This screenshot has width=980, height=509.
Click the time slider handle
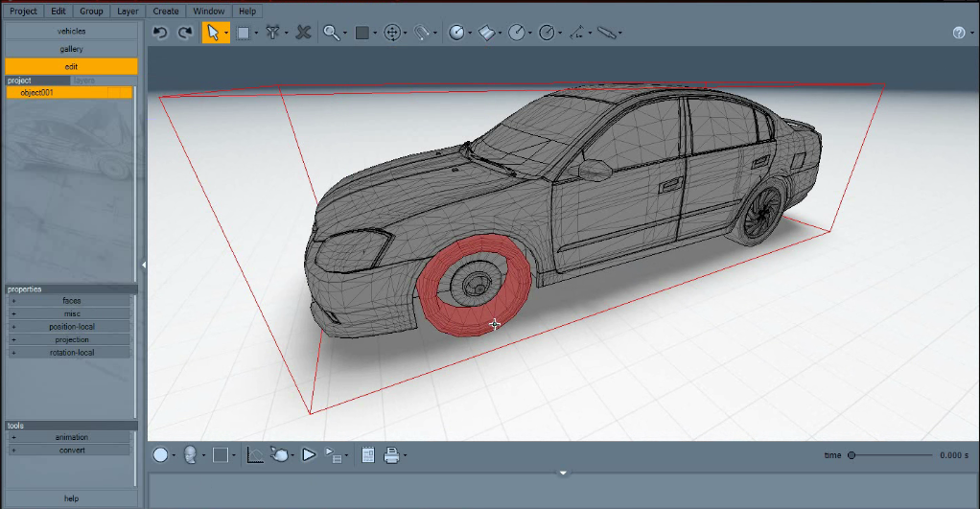point(852,455)
